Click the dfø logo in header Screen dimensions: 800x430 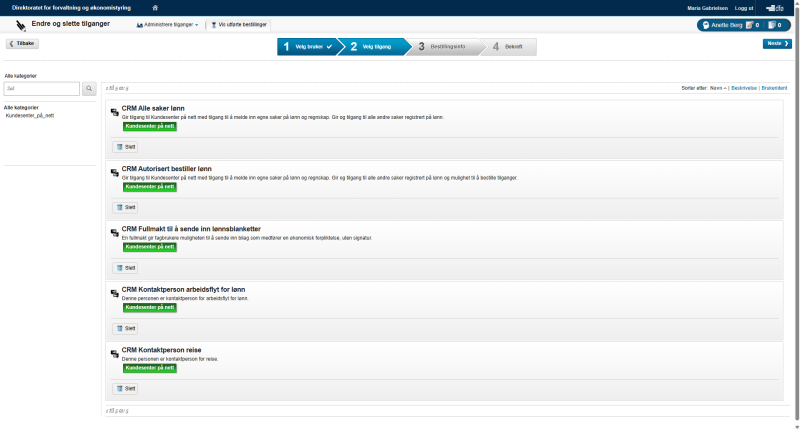point(774,8)
